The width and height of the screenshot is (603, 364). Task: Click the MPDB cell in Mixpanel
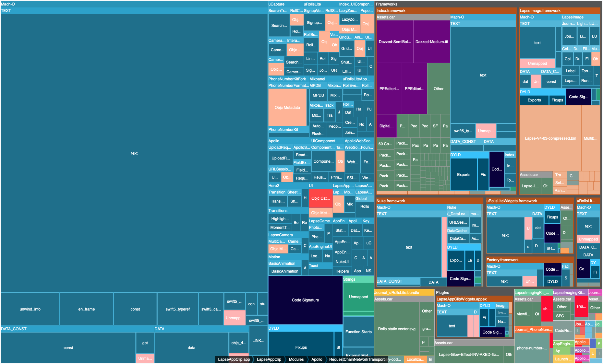click(318, 95)
